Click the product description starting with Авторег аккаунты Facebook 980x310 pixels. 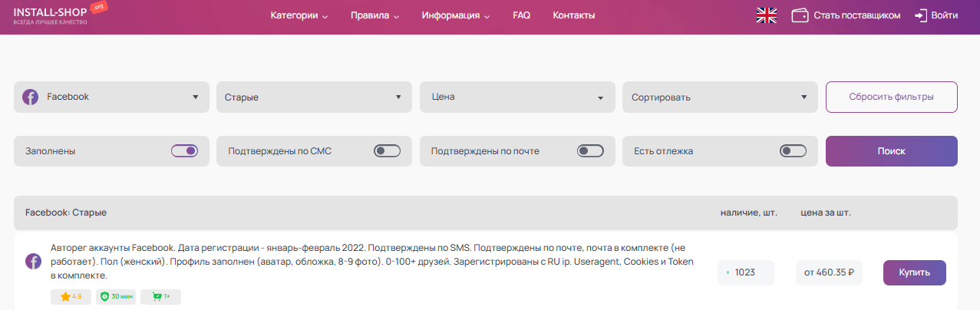(372, 262)
